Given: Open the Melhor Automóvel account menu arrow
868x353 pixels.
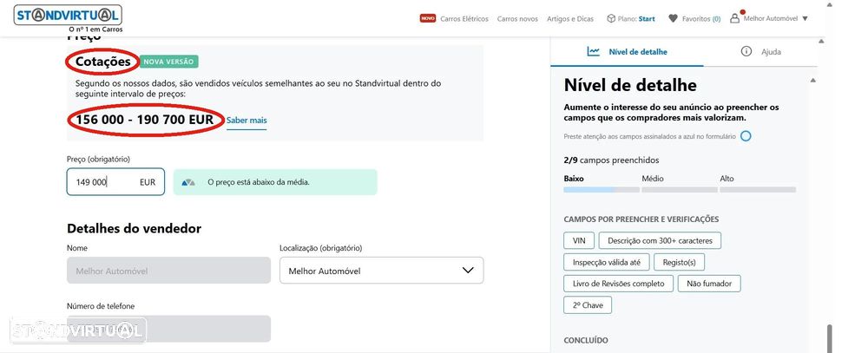Looking at the screenshot, I should 805,18.
